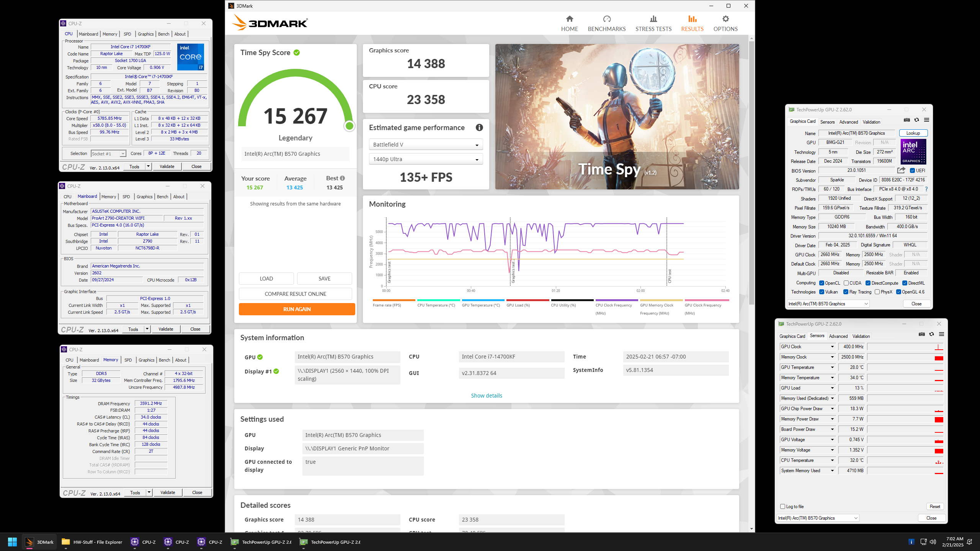Open the BENCHMARKS gauge icon in 3DMark

(x=607, y=19)
